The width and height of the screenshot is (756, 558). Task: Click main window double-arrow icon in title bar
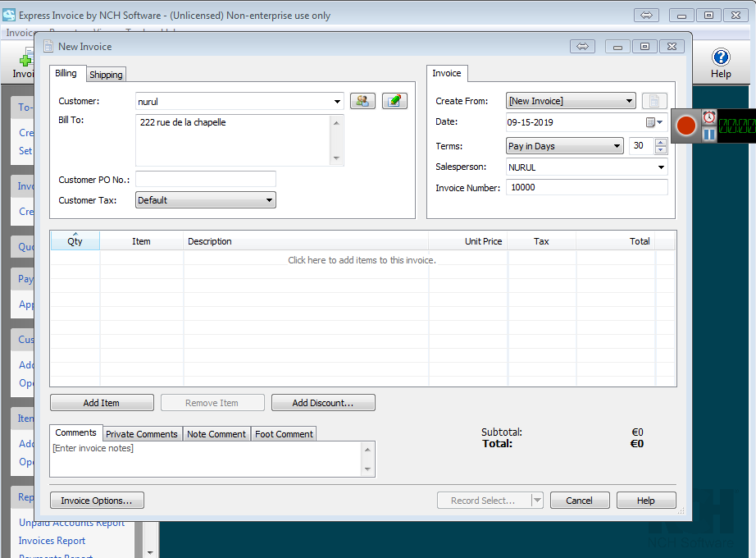pos(646,16)
